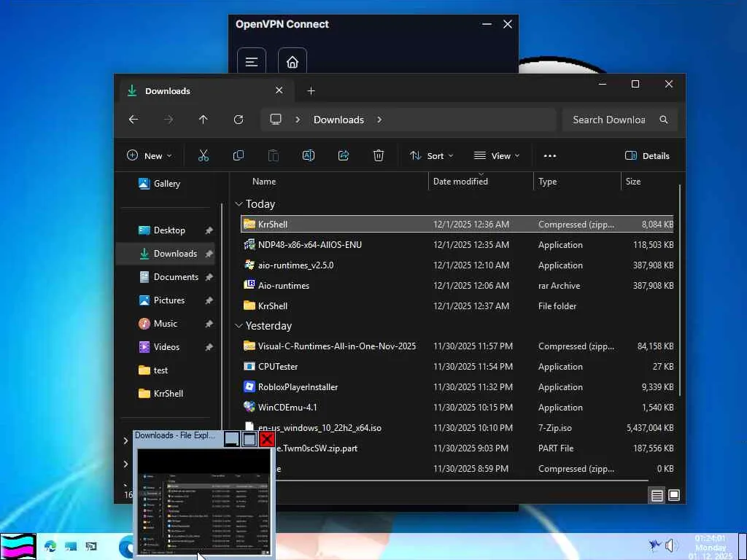Click the Cut scissors icon
The height and width of the screenshot is (560, 747).
(x=204, y=156)
